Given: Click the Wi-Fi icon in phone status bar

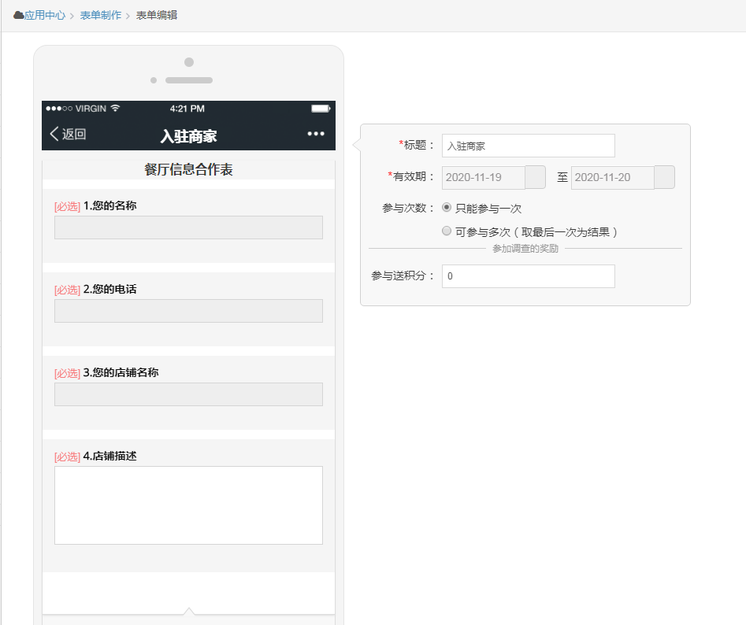Looking at the screenshot, I should pyautogui.click(x=115, y=108).
